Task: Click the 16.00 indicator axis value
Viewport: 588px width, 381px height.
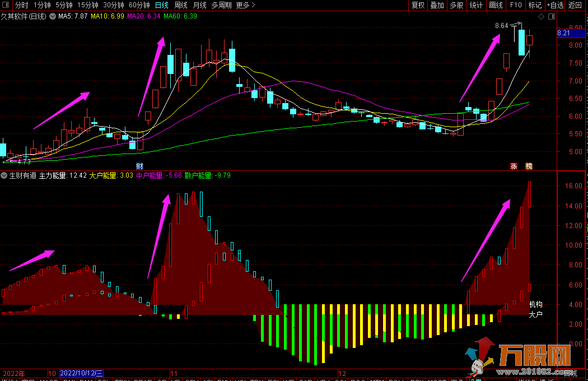Action: click(574, 186)
